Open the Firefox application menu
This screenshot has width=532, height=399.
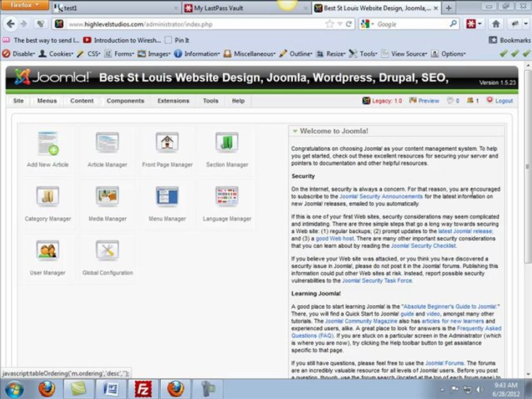point(24,5)
